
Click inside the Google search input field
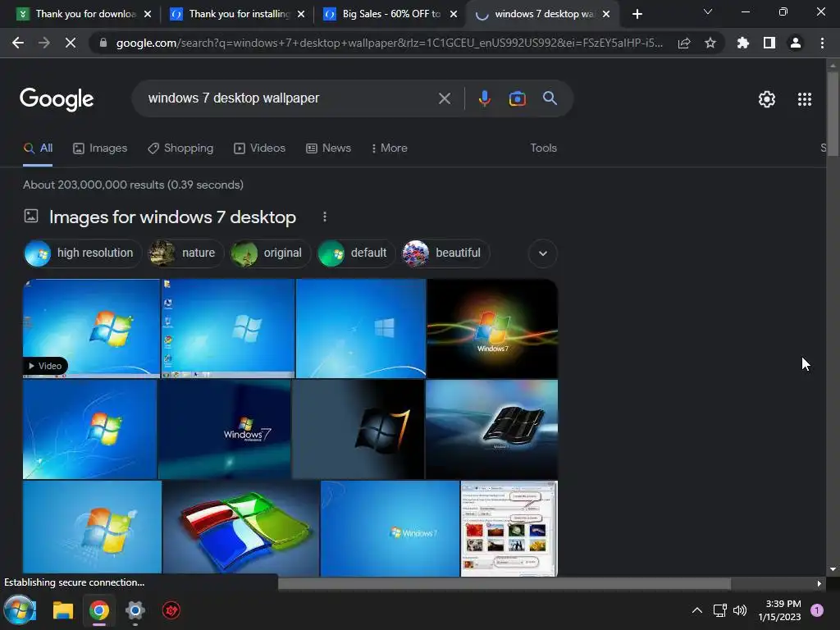pyautogui.click(x=290, y=98)
